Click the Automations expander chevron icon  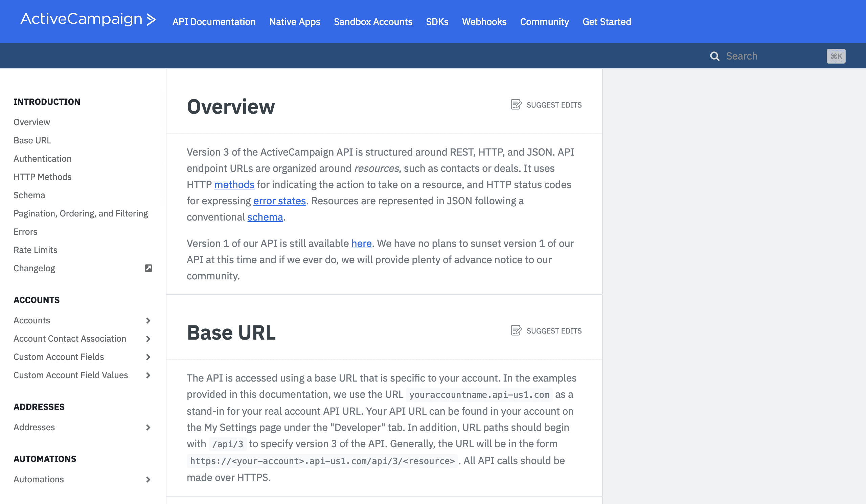(149, 479)
